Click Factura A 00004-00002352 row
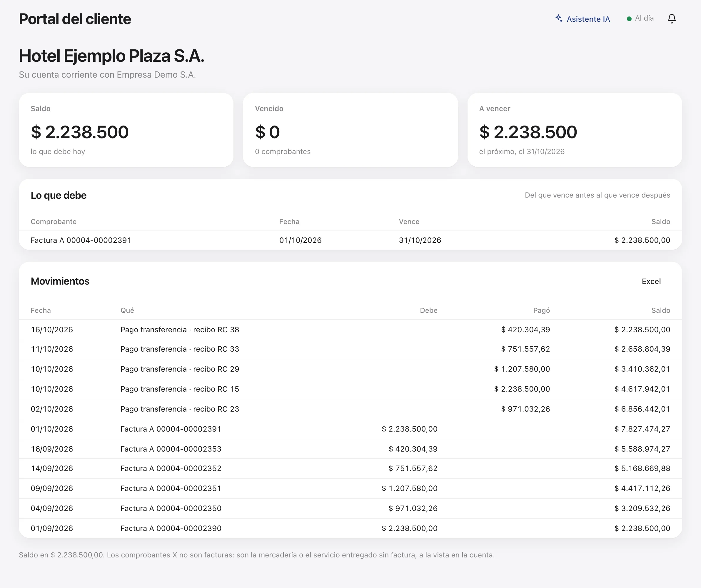The width and height of the screenshot is (701, 588). click(350, 469)
